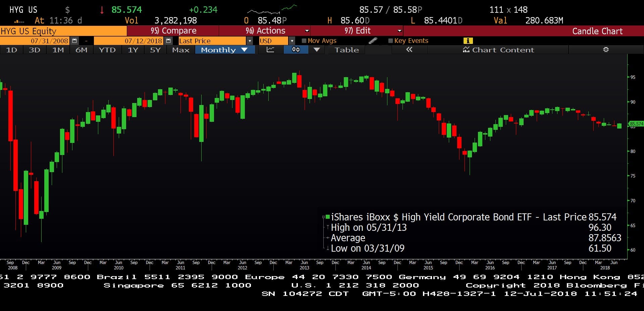Enable the Key Events checkbox
The image size is (644, 311).
[x=390, y=41]
